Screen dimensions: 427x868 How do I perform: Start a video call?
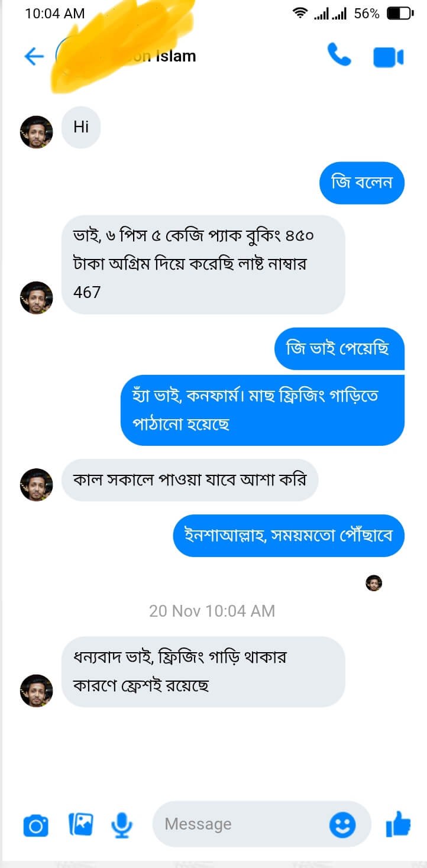coord(388,57)
